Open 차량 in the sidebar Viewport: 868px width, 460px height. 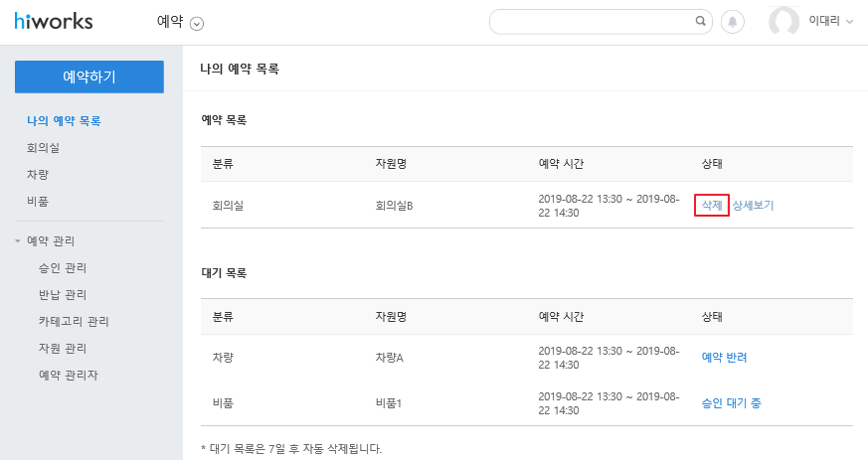coord(38,175)
